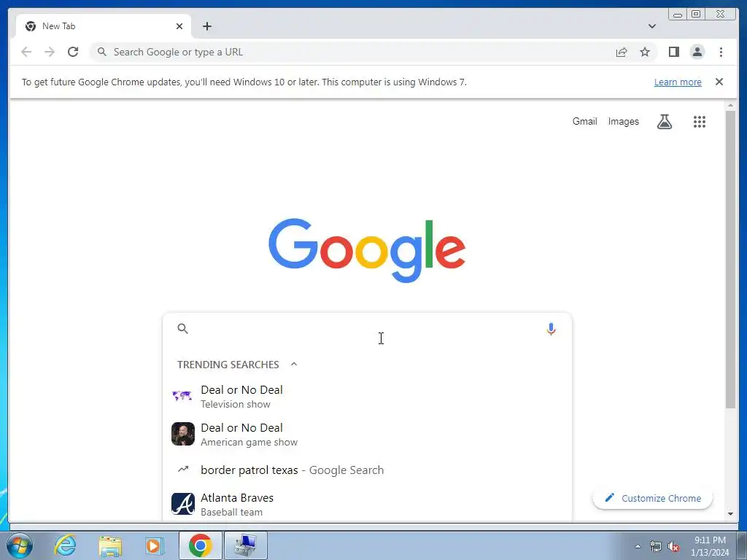Screen dimensions: 747x560
Task: Click the muted volume tray icon
Action: 673,547
